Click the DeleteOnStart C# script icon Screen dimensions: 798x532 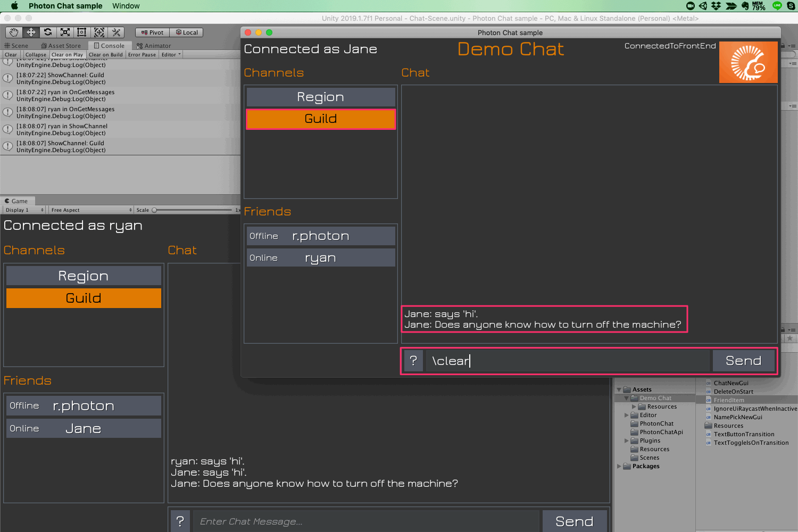pos(708,392)
